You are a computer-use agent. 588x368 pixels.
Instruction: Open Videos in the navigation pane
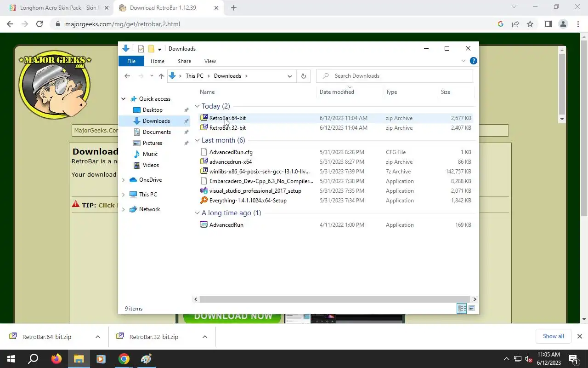click(x=151, y=165)
